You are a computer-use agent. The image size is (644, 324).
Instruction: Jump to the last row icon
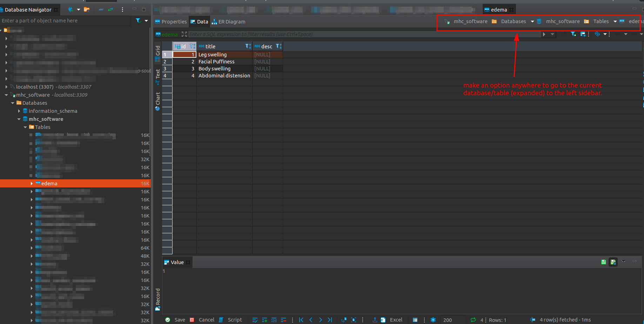pos(330,320)
